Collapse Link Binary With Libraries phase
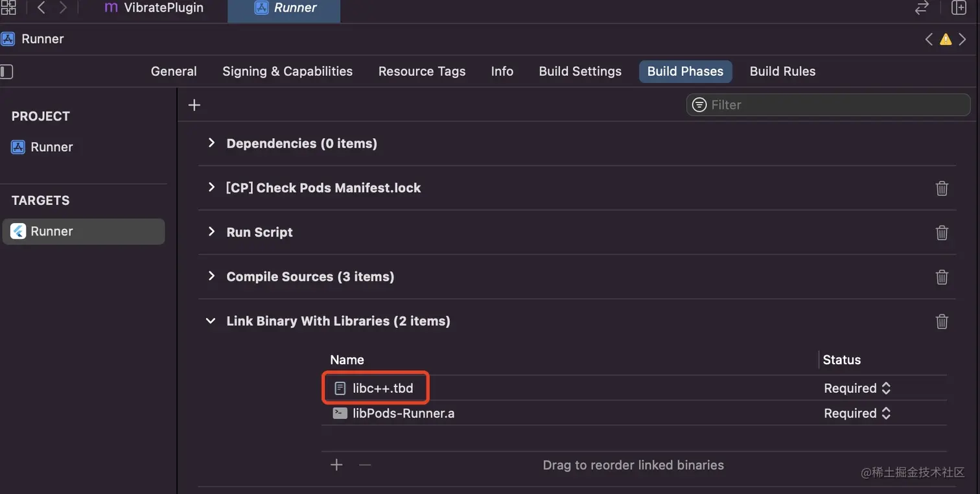980x494 pixels. coord(211,321)
